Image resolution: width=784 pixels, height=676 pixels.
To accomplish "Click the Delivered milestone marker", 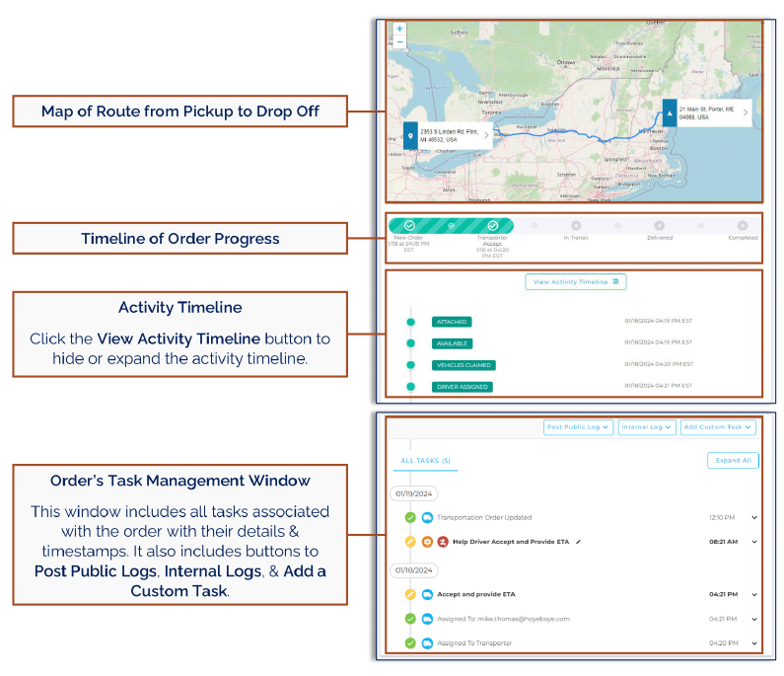I will tap(660, 226).
